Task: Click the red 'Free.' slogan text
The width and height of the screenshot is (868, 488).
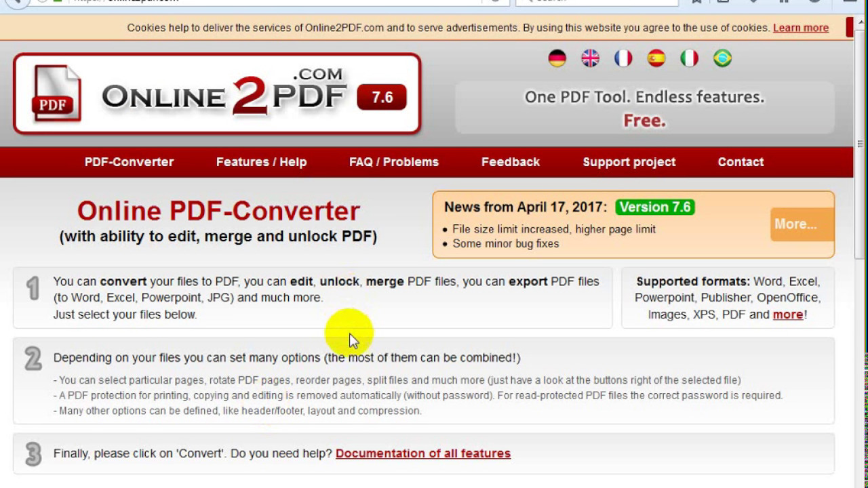Action: coord(644,121)
